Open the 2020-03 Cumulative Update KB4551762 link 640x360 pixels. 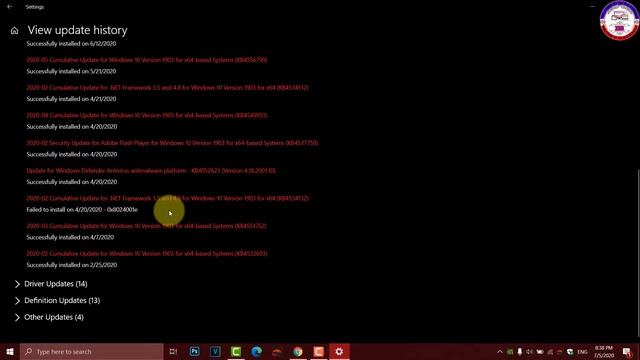(146, 226)
